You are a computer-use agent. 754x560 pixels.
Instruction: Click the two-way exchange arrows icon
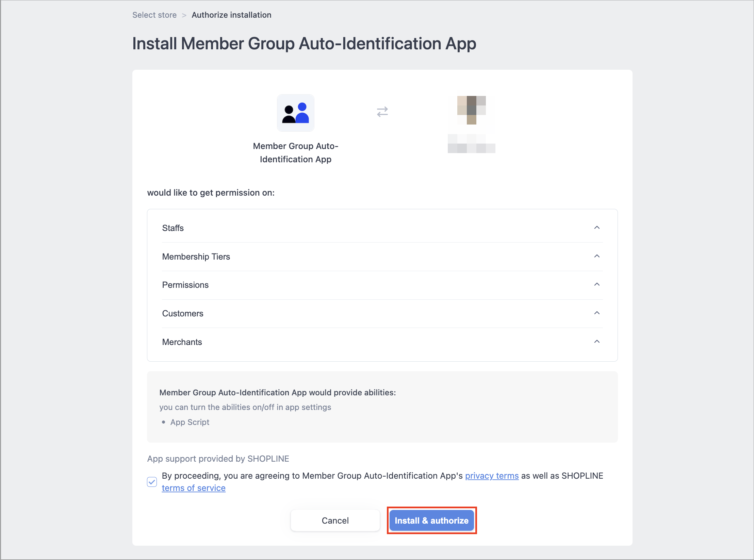(x=382, y=112)
